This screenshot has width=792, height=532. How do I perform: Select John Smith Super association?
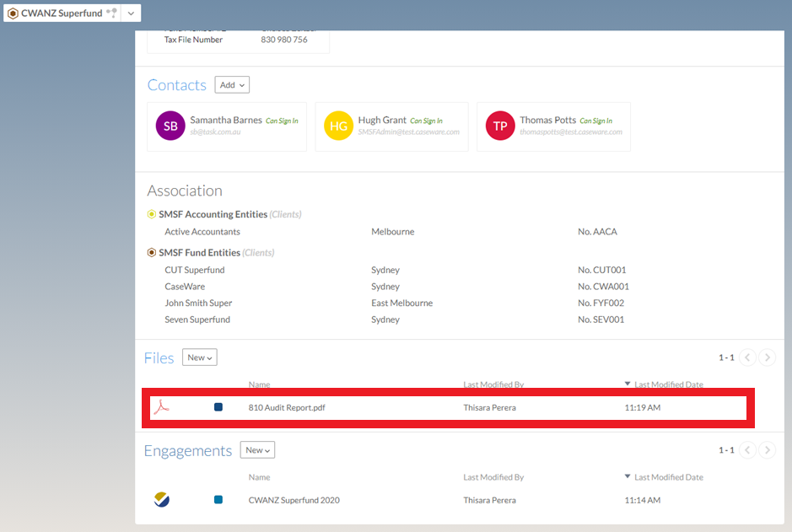point(198,304)
